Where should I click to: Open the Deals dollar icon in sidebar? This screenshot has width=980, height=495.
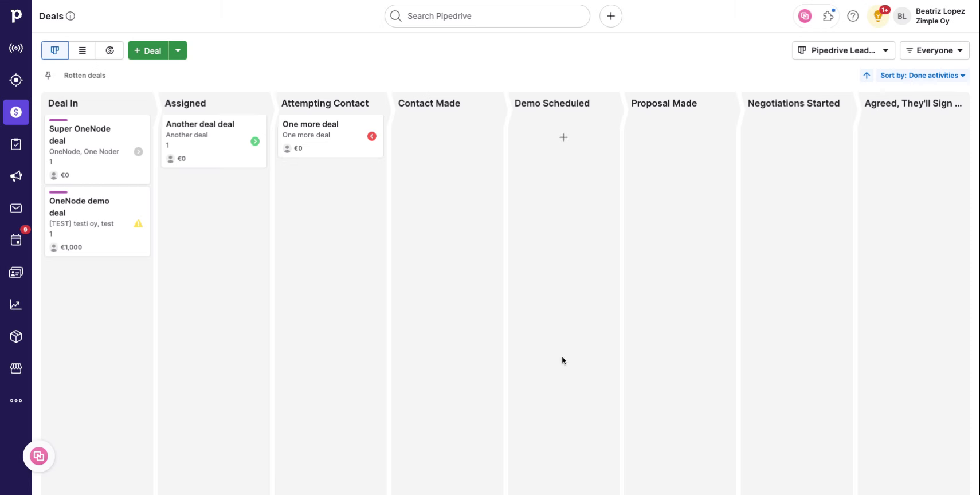pos(16,112)
